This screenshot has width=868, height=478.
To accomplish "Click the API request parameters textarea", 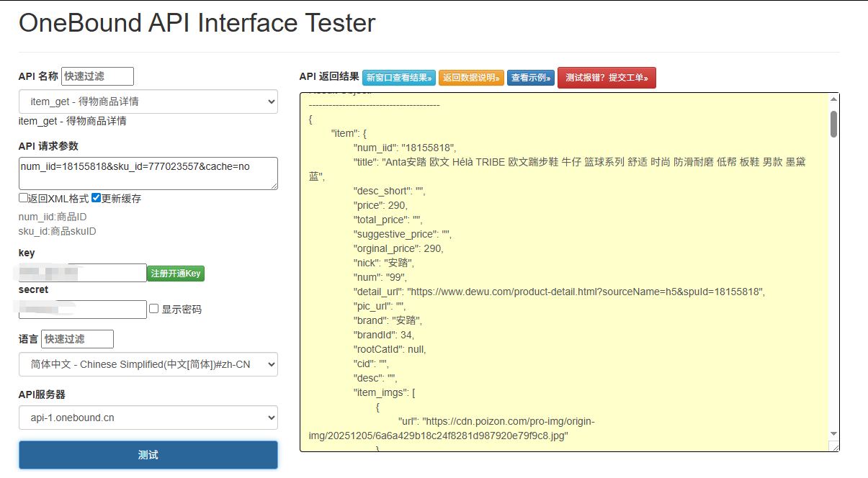I will point(148,173).
